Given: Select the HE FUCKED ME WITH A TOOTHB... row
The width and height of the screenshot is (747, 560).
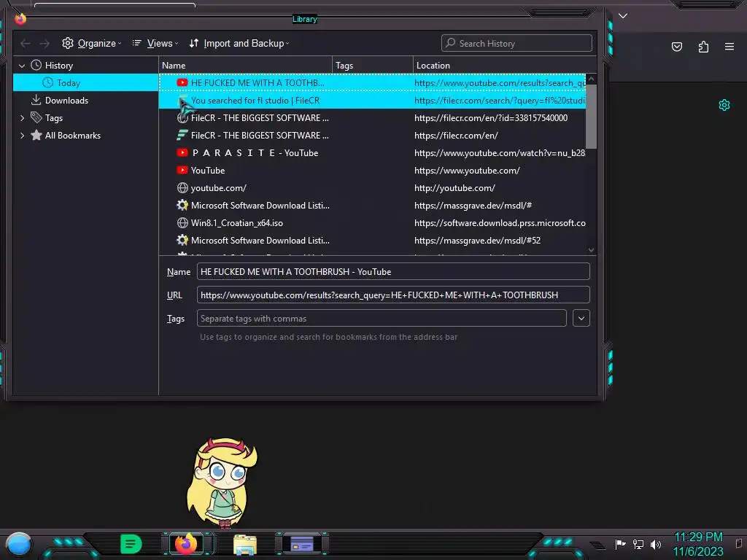Looking at the screenshot, I should point(372,83).
